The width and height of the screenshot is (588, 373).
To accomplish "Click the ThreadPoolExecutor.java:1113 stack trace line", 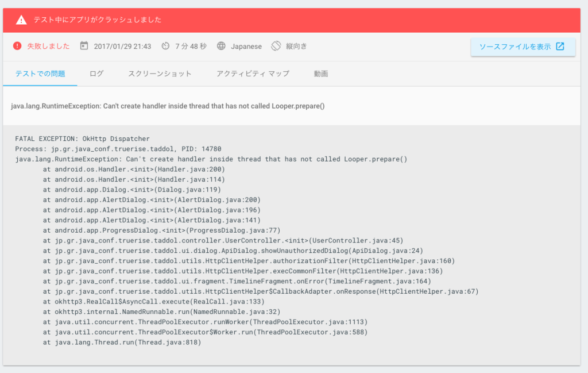I will click(x=205, y=322).
